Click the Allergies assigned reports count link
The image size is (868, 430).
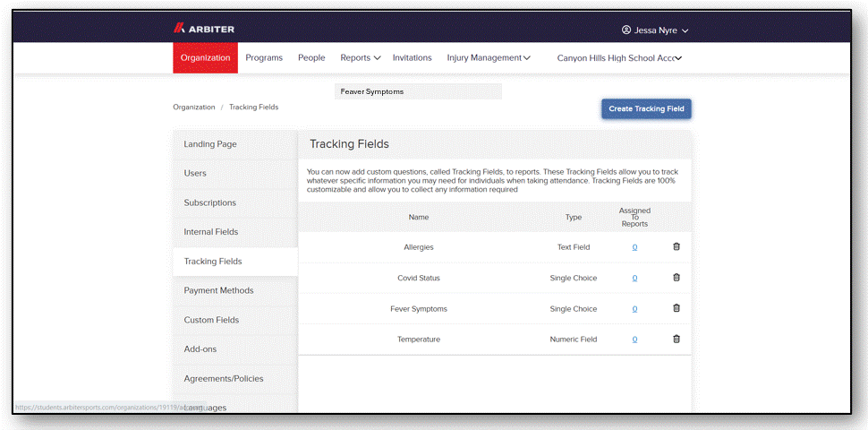pyautogui.click(x=635, y=247)
